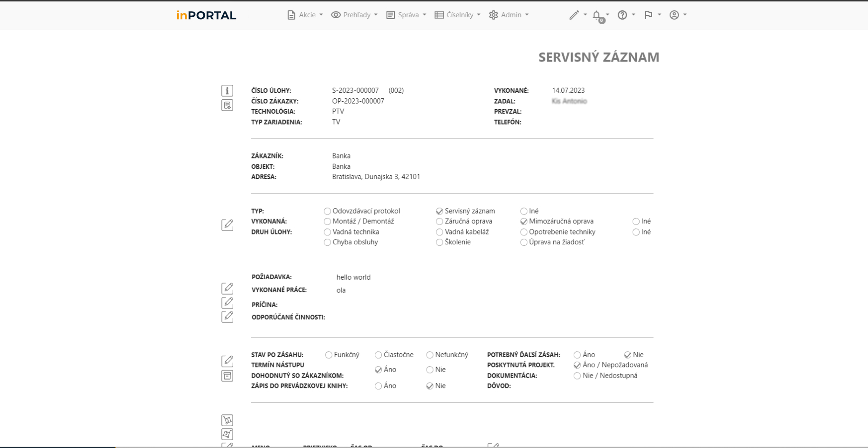Select Chyba obsluhy option
Viewport: 868px width, 448px height.
pyautogui.click(x=327, y=242)
